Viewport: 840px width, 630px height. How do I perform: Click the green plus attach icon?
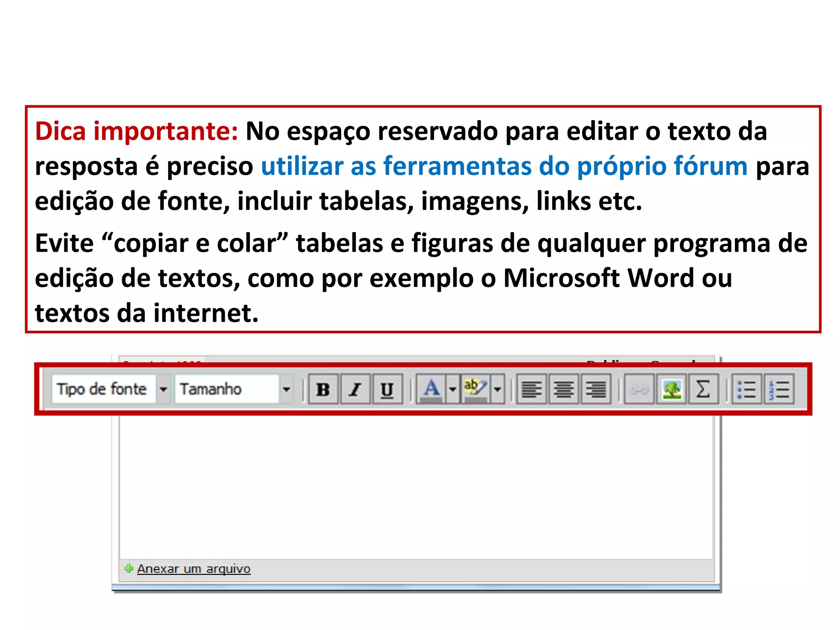click(x=129, y=568)
